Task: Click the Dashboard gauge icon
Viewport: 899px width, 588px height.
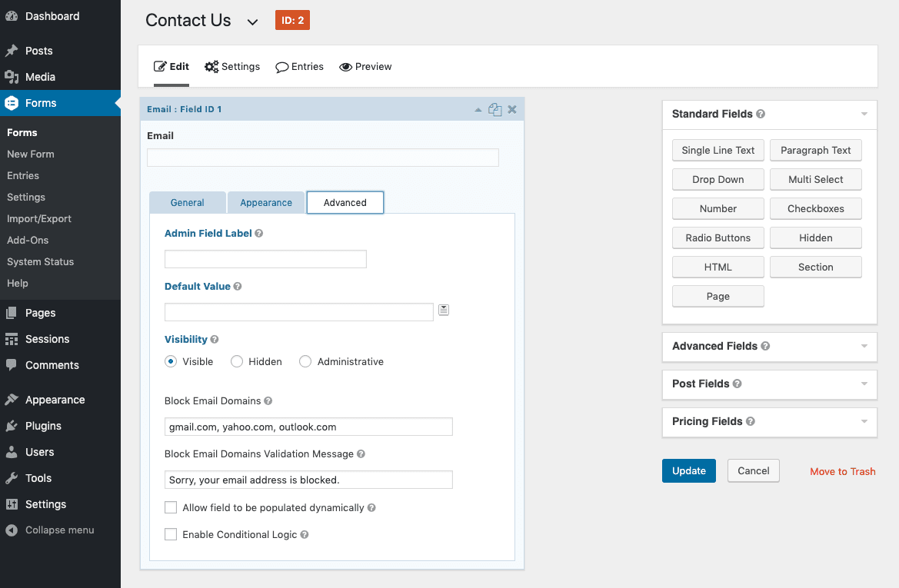Action: (x=12, y=16)
